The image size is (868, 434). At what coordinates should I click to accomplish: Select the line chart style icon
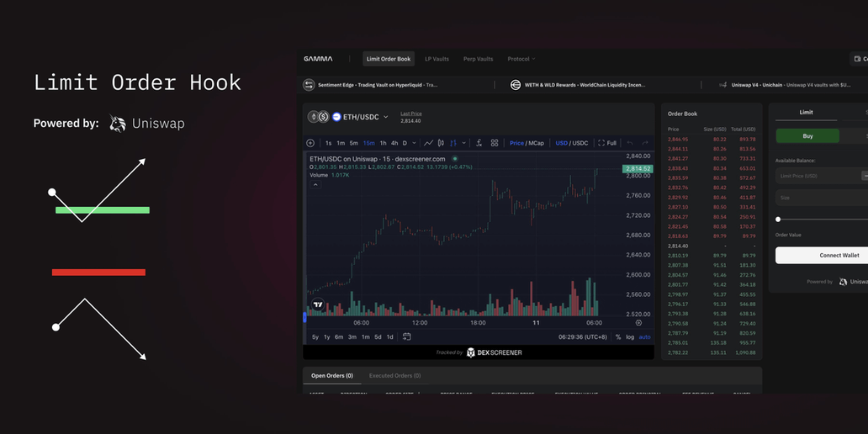[428, 143]
